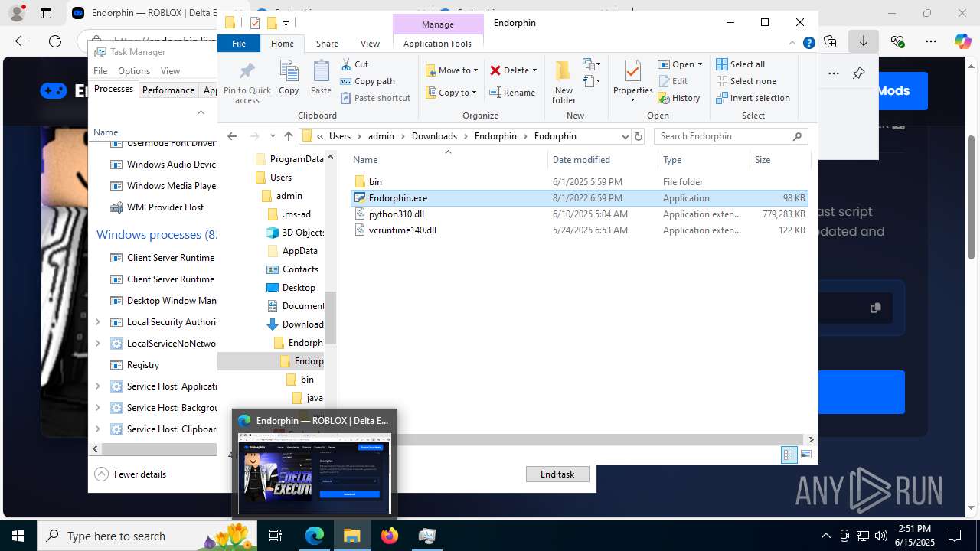Open Task Manager Options menu

coord(134,71)
